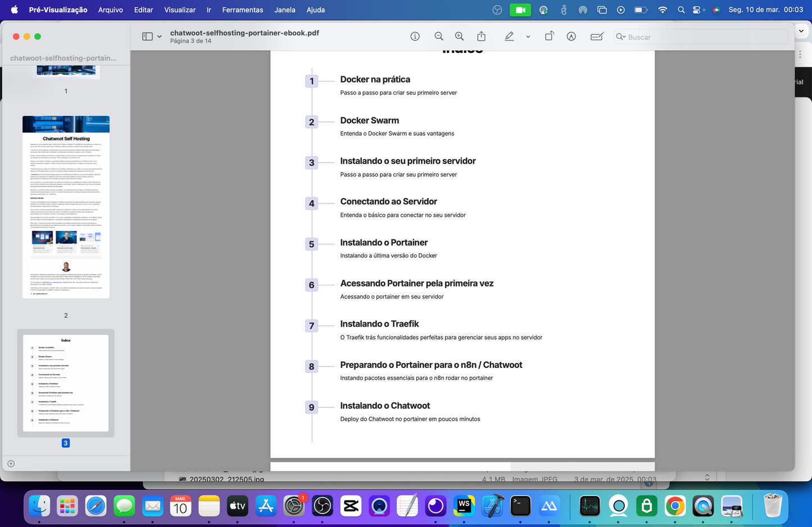The image size is (812, 527).
Task: Zoom into the document with the magnifier
Action: (459, 36)
